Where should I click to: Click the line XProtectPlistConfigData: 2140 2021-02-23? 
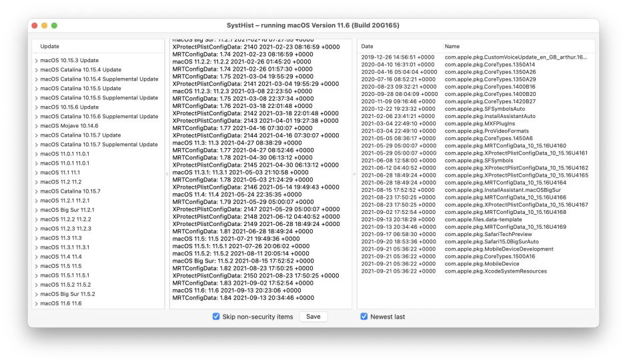[256, 47]
